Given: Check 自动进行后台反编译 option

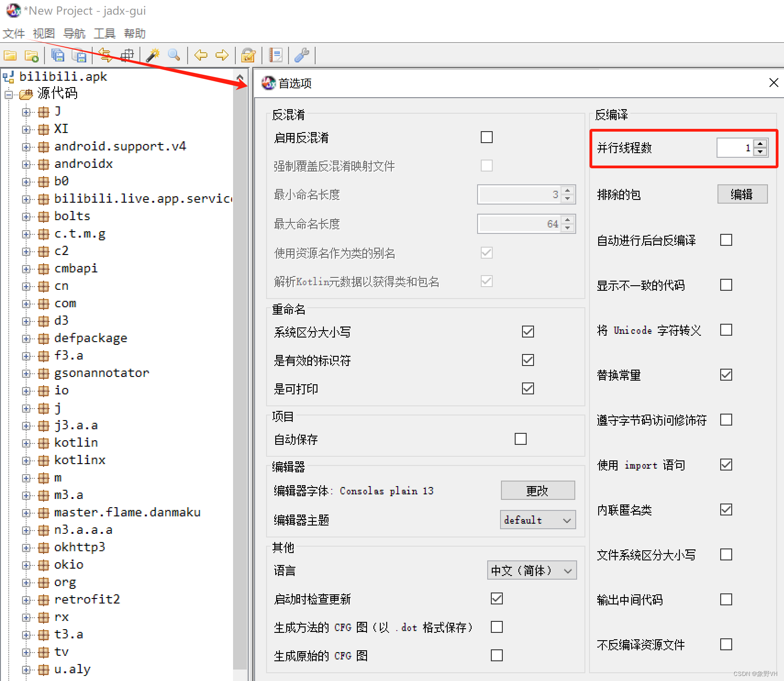Looking at the screenshot, I should coord(726,240).
